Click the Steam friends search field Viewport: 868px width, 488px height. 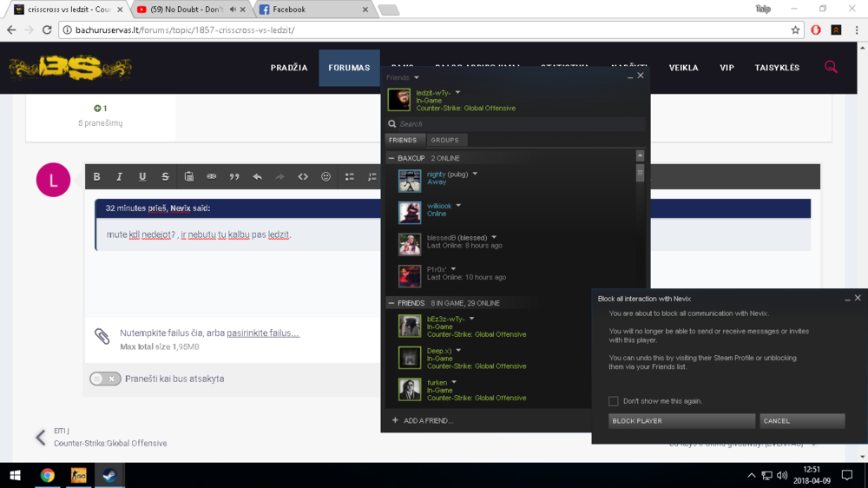click(516, 124)
